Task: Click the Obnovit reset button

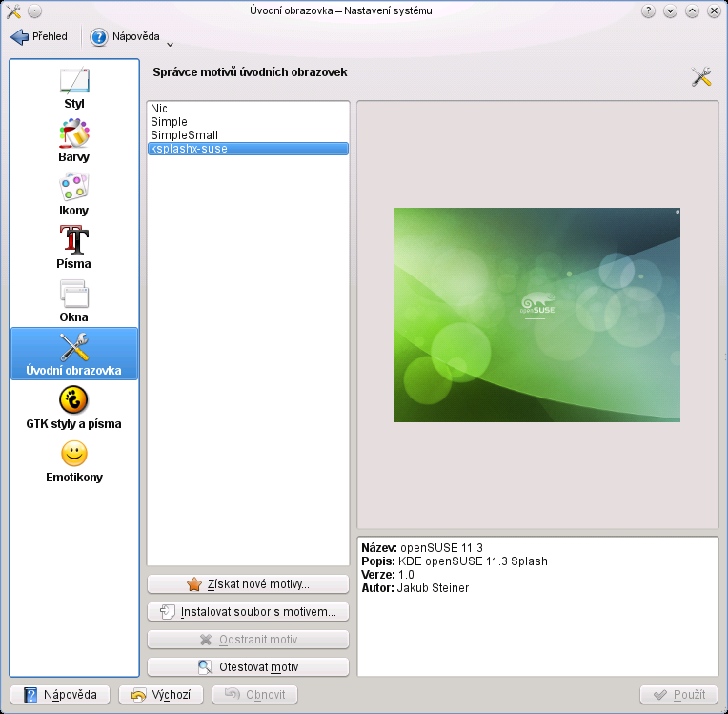Action: click(254, 695)
